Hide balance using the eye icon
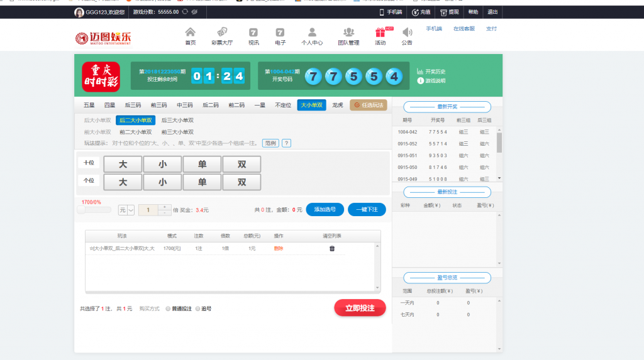 pyautogui.click(x=195, y=12)
